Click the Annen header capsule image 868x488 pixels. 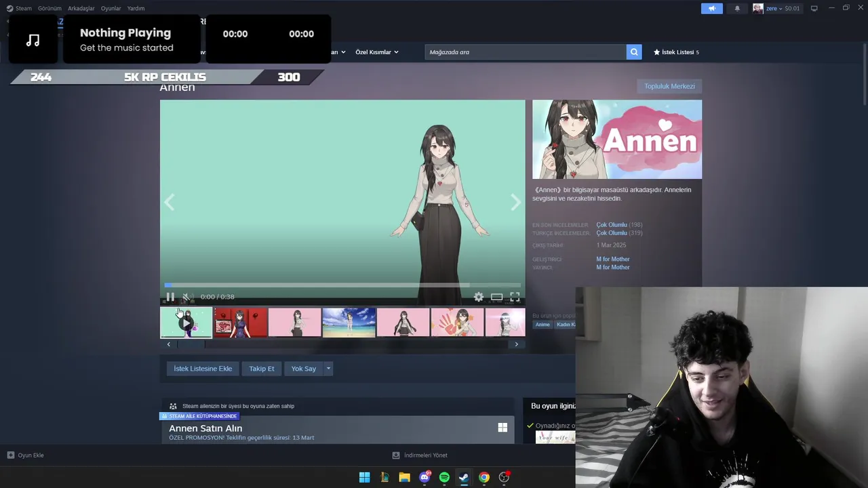(617, 140)
